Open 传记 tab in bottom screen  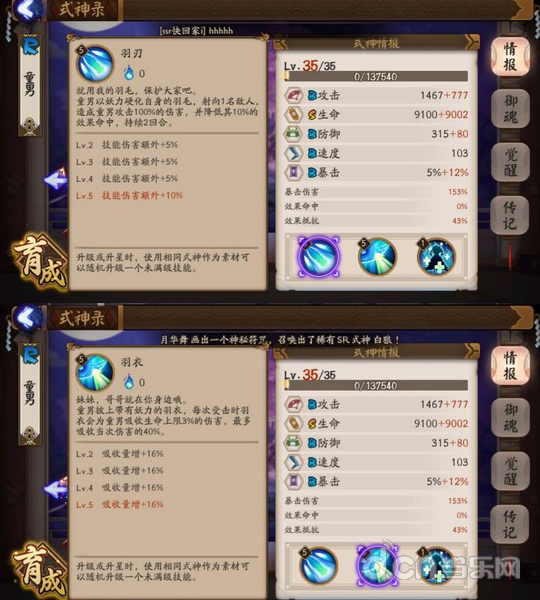click(x=510, y=524)
